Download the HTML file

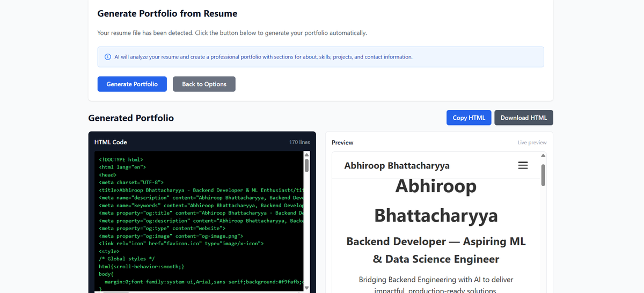tap(524, 118)
